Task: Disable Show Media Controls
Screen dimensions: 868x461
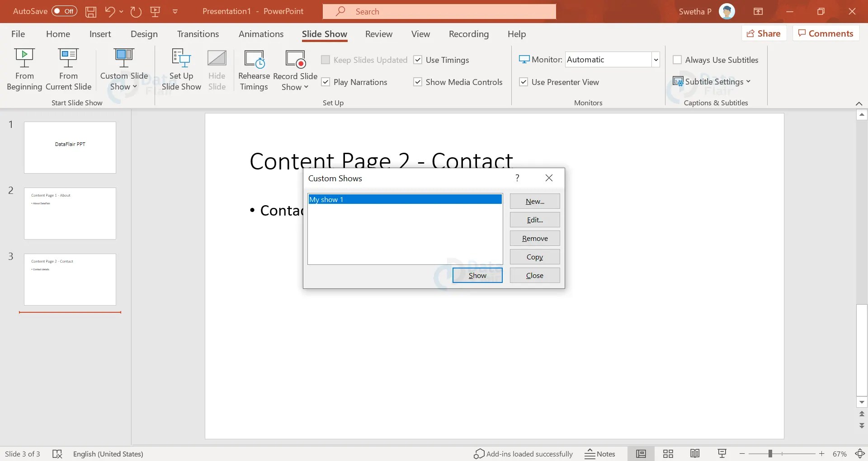Action: [x=417, y=82]
